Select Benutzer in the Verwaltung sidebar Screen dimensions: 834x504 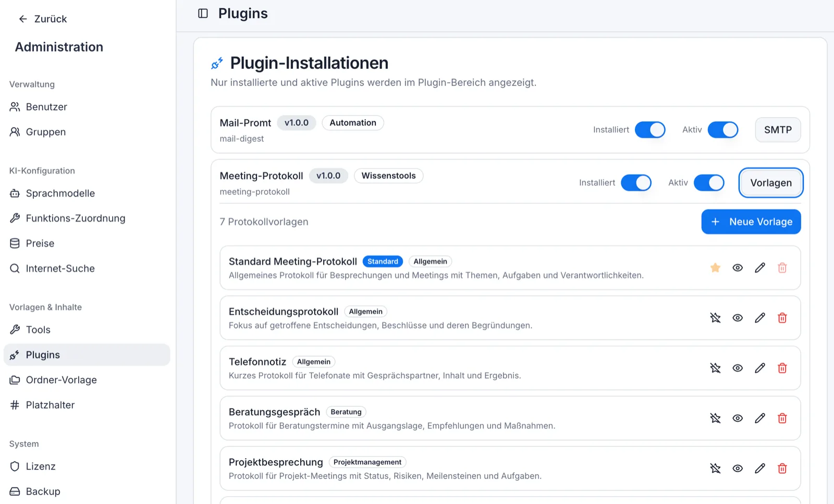click(x=46, y=107)
